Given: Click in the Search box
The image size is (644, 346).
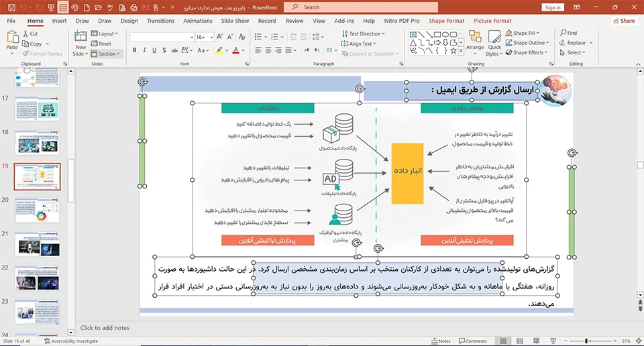Looking at the screenshot, I should coord(361,7).
